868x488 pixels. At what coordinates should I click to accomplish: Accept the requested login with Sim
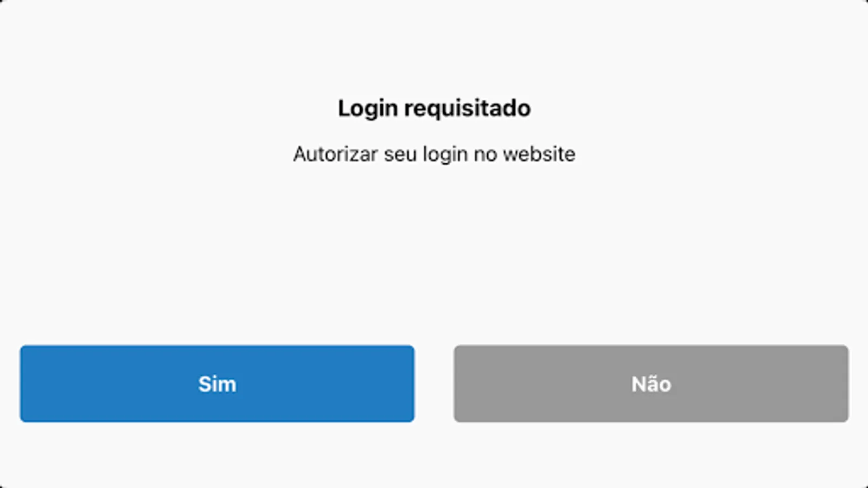tap(217, 383)
